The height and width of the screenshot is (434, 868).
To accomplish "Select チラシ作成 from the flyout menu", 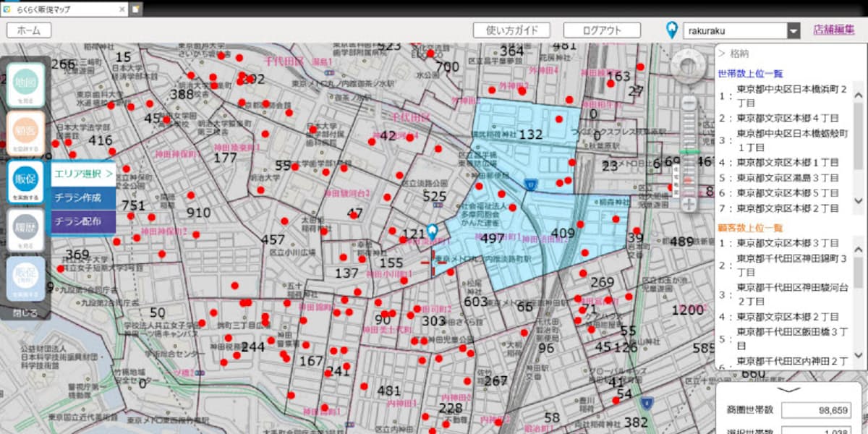I will coord(83,197).
